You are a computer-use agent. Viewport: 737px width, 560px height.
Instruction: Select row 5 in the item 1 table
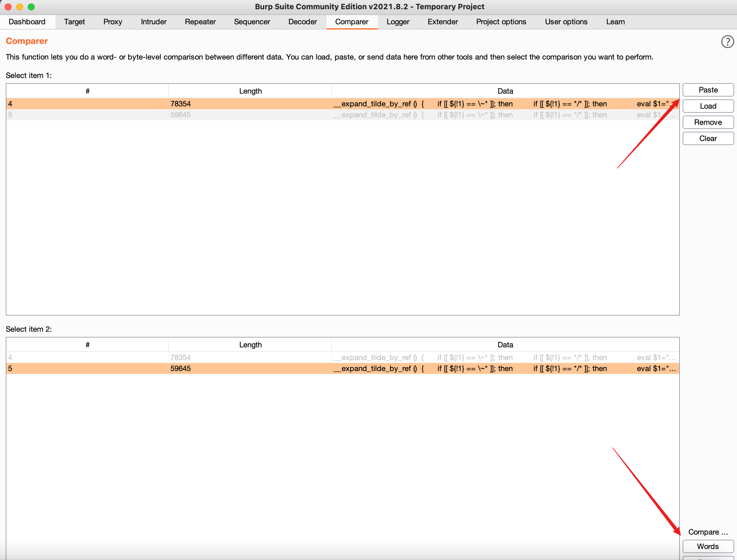(x=343, y=115)
